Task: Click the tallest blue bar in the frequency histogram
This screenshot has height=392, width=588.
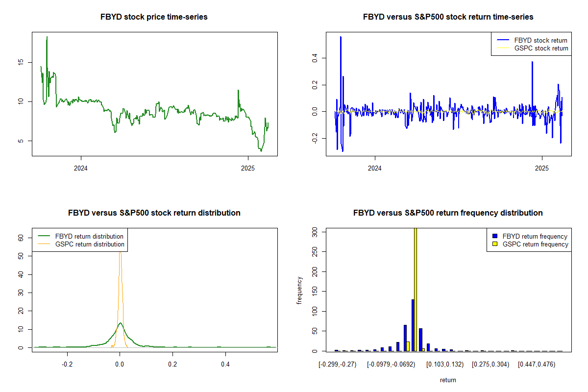Action: click(413, 325)
